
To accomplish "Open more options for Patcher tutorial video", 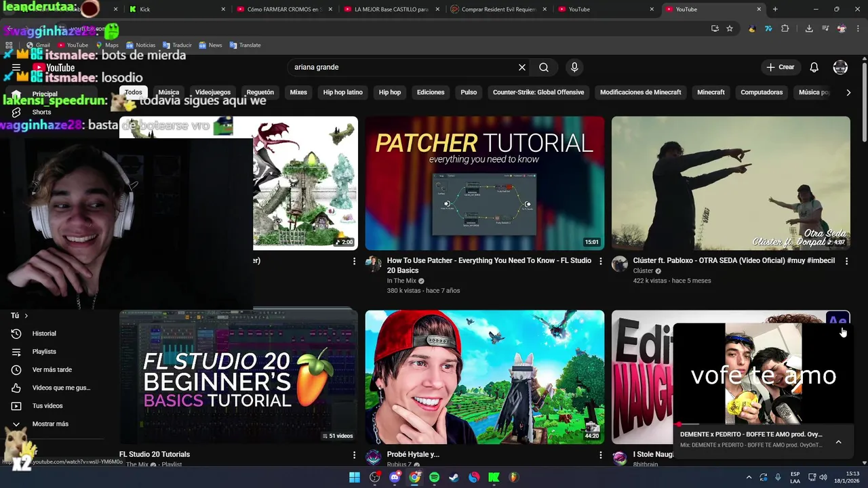I will point(600,261).
